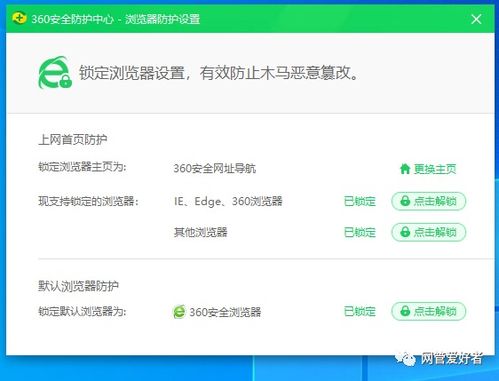Close the browser protection settings dialog
The height and width of the screenshot is (381, 499).
point(476,19)
